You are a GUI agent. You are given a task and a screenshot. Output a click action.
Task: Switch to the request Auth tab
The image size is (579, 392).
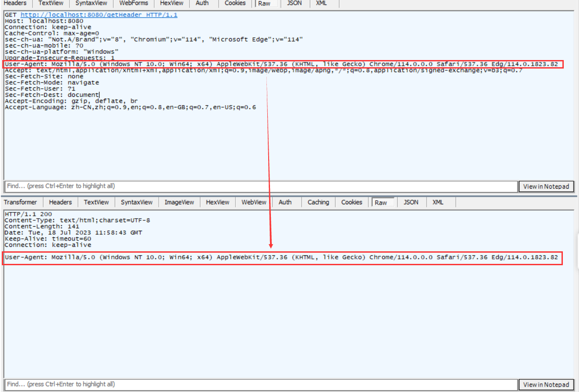(202, 3)
